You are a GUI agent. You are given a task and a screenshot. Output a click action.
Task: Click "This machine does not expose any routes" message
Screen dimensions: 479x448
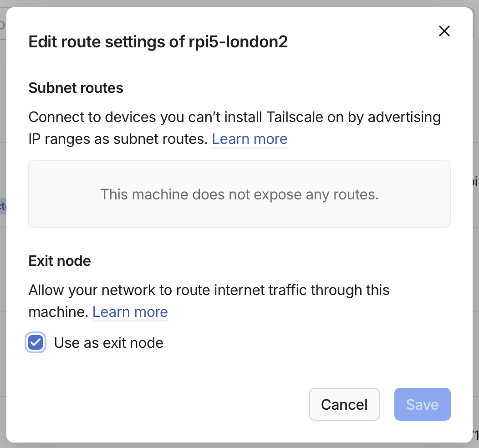239,194
